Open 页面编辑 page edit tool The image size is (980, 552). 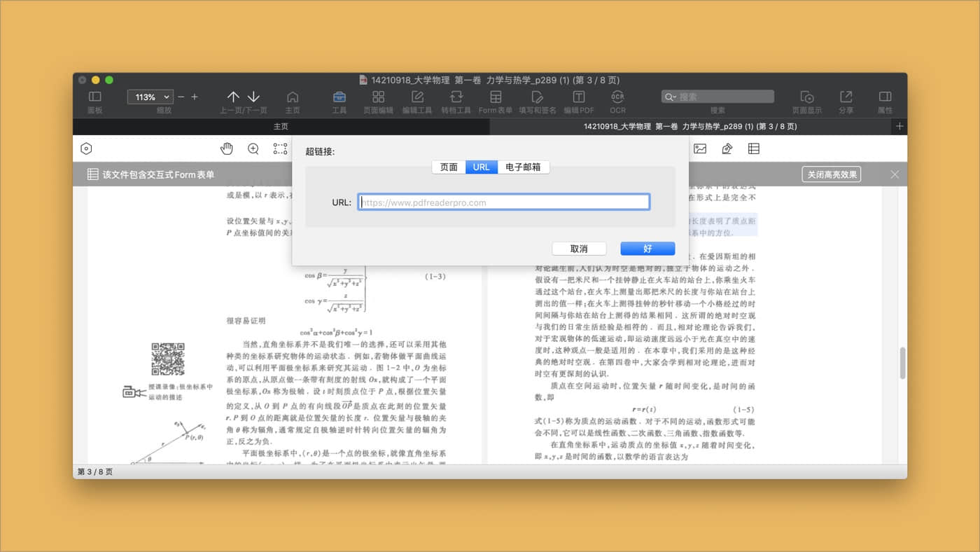[x=378, y=97]
